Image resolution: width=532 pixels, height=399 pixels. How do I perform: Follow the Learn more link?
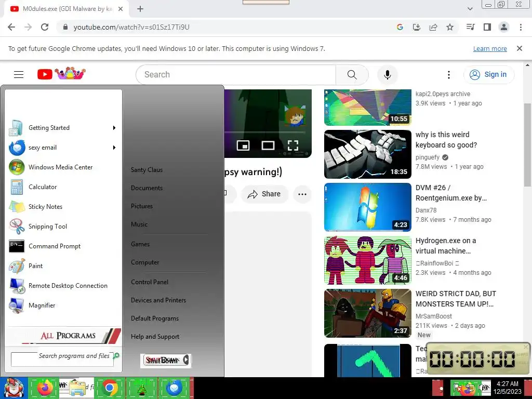490,48
